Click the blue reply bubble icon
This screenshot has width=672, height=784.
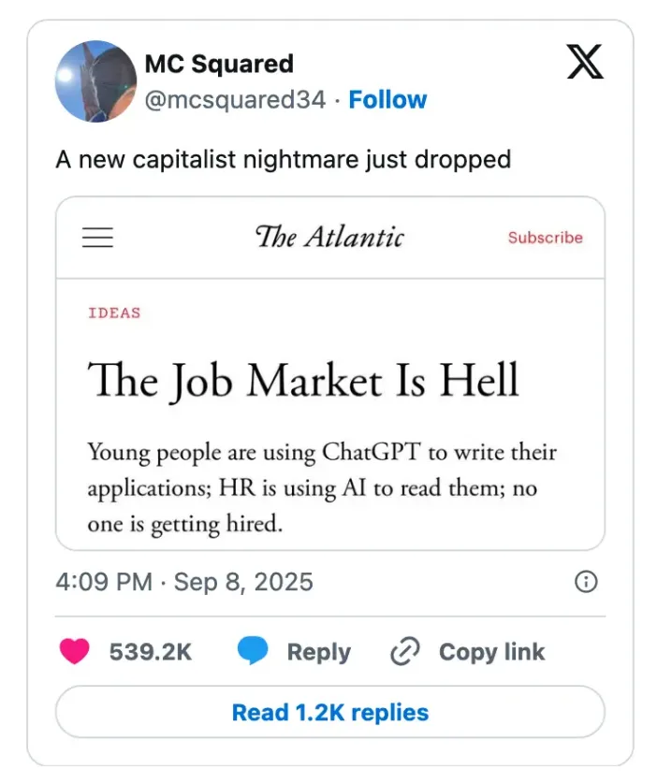point(253,651)
